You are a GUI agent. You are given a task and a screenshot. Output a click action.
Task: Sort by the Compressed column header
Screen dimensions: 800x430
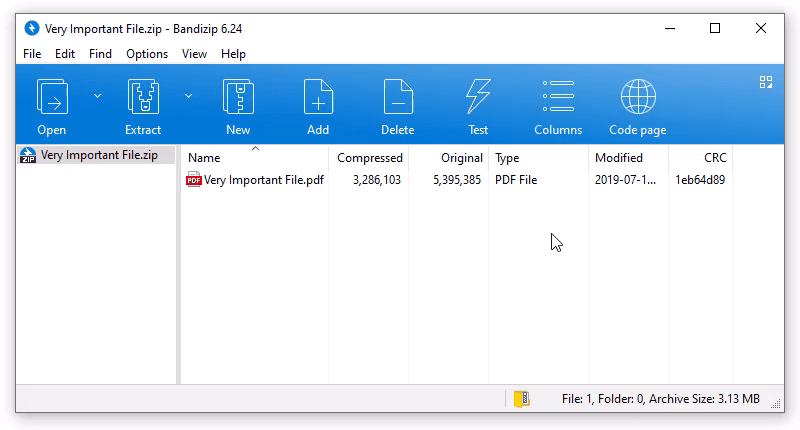[x=369, y=158]
